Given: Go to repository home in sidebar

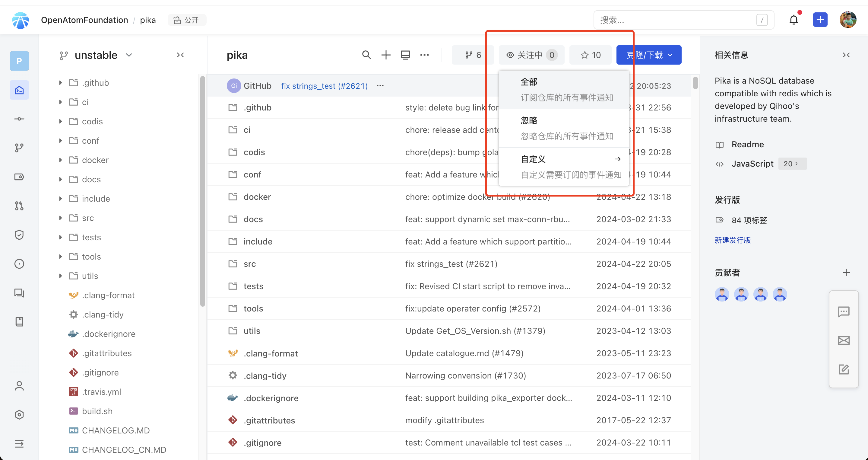Looking at the screenshot, I should (19, 90).
